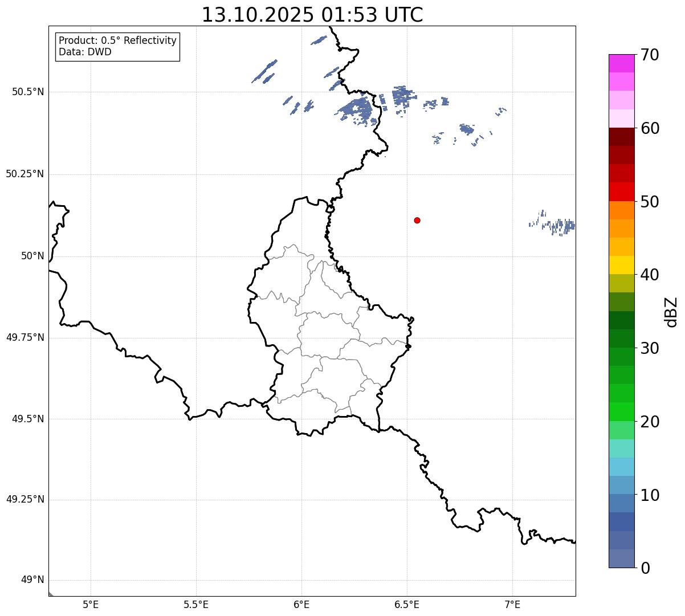The width and height of the screenshot is (685, 616).
Task: Click the latitude label '50.5°N'
Action: (27, 92)
